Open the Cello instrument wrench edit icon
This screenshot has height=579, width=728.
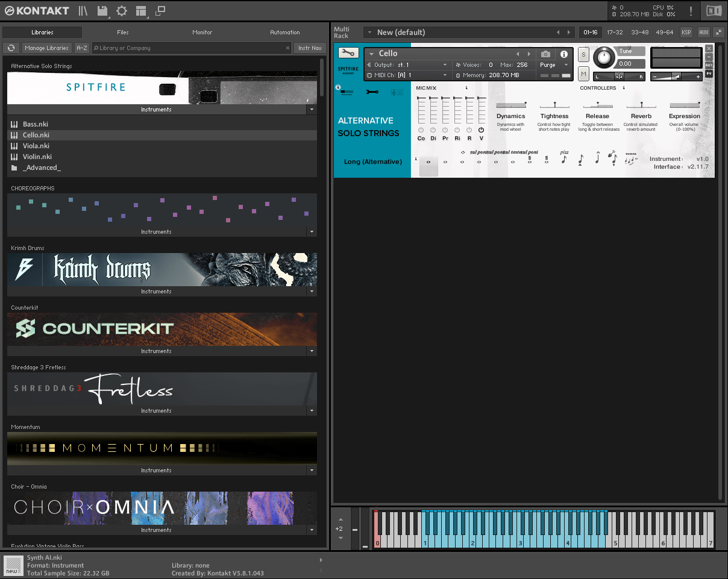click(348, 53)
